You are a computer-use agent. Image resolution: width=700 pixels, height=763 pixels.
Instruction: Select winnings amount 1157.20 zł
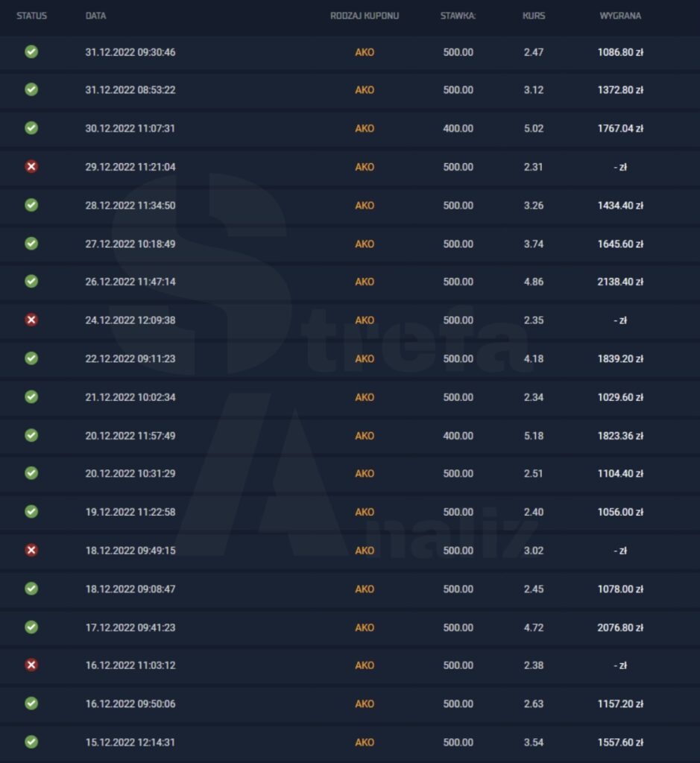click(620, 703)
